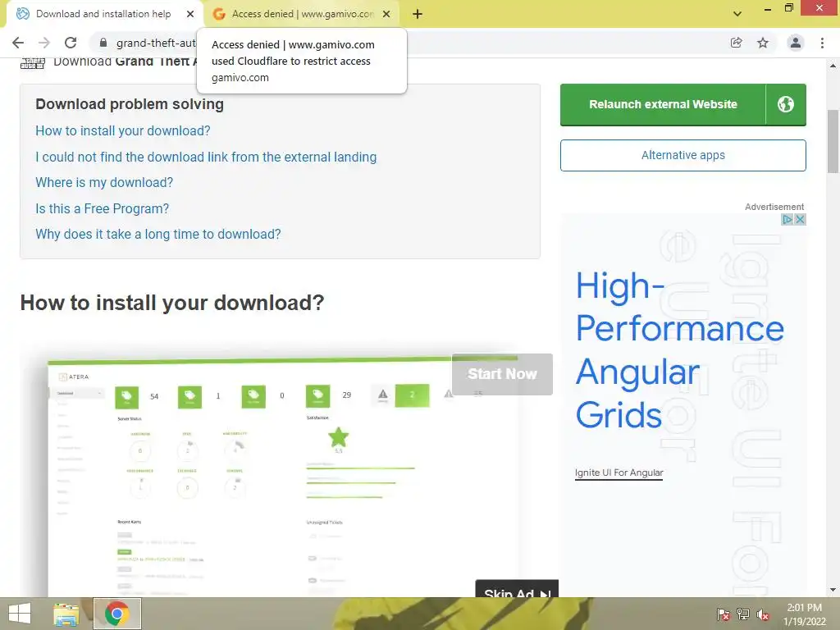This screenshot has height=630, width=840.
Task: Click the AdChoices triangle icon
Action: coord(787,219)
